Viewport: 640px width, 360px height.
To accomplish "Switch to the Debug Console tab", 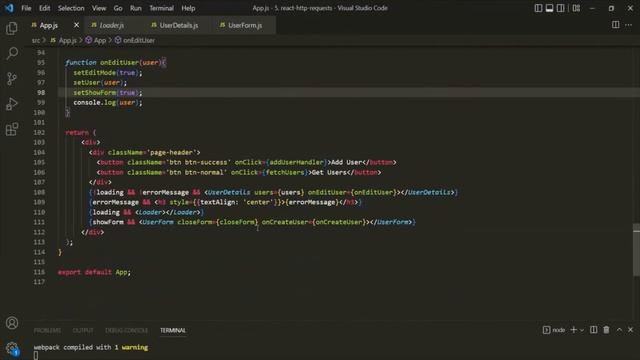I will click(127, 330).
